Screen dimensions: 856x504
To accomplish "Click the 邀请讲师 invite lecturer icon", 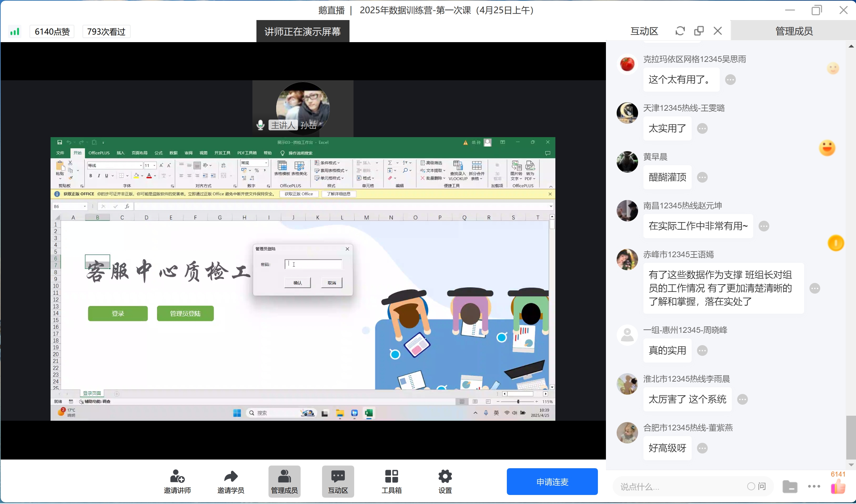I will coord(177,477).
